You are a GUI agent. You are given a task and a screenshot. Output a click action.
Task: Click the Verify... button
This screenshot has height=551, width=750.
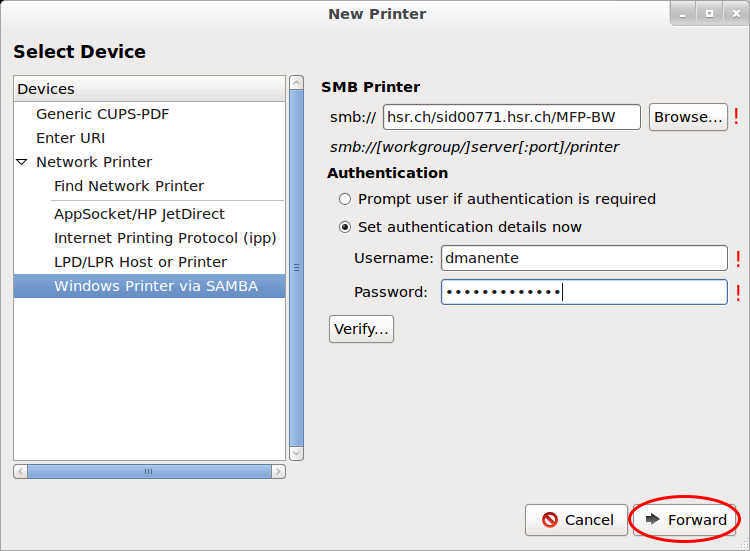(361, 329)
